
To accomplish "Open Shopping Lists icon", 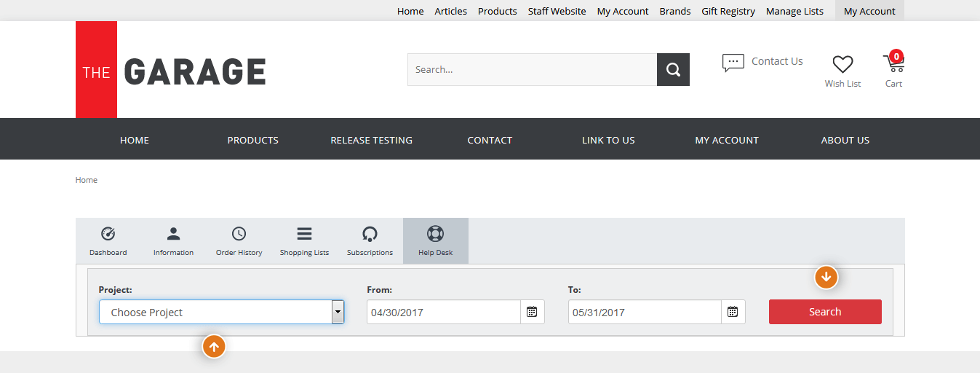I will click(x=304, y=234).
